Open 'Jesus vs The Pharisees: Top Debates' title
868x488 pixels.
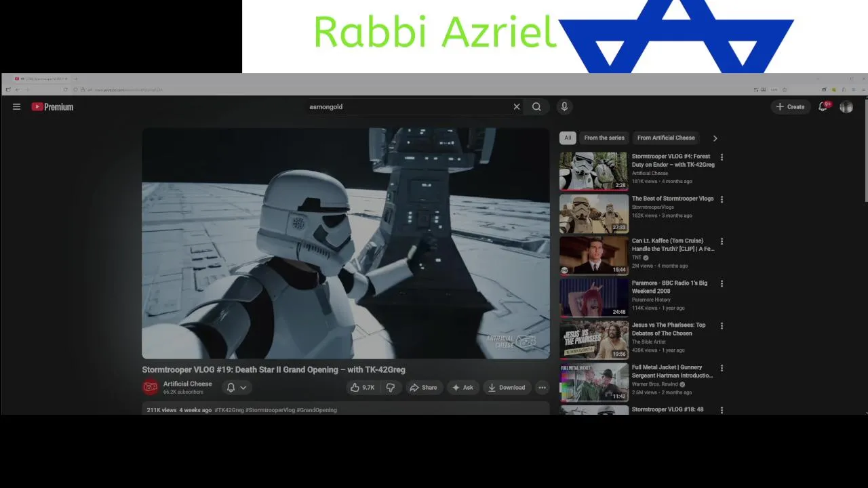tap(669, 329)
